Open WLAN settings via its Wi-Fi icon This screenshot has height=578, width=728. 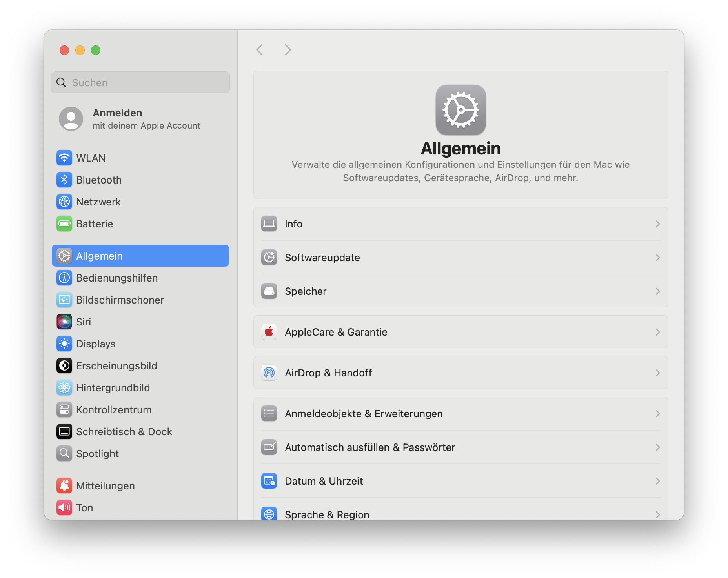point(64,158)
